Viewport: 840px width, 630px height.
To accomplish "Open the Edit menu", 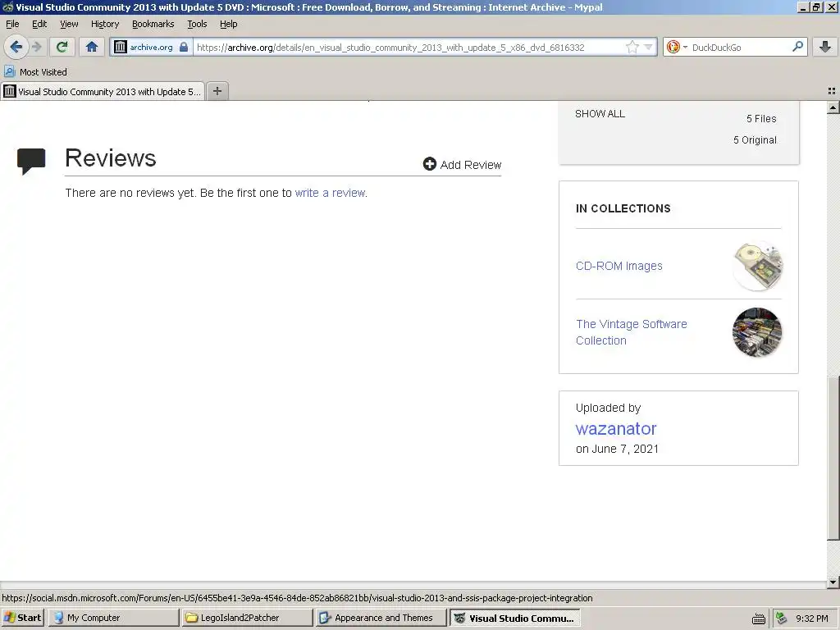I will pyautogui.click(x=39, y=24).
